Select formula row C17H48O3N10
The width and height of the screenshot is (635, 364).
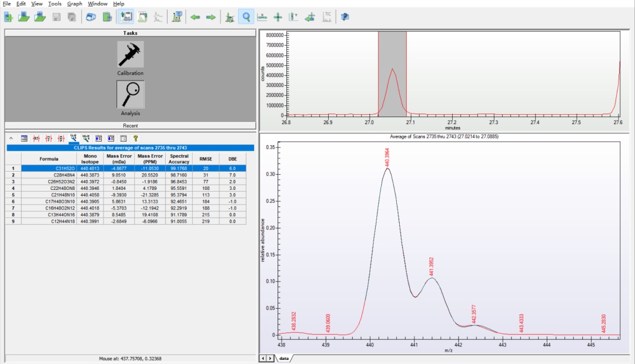pyautogui.click(x=126, y=202)
